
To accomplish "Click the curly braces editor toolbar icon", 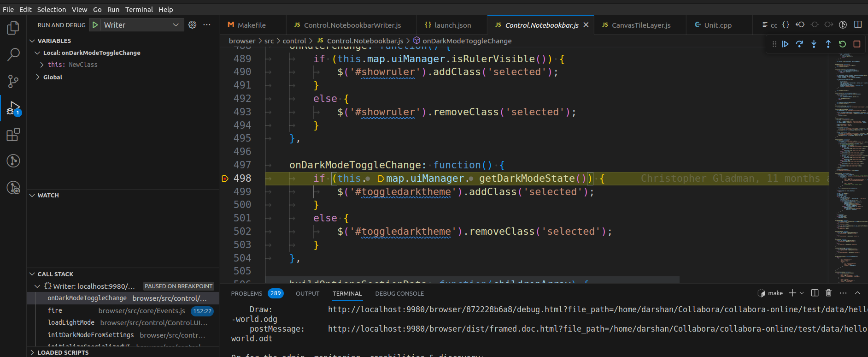I will [786, 25].
